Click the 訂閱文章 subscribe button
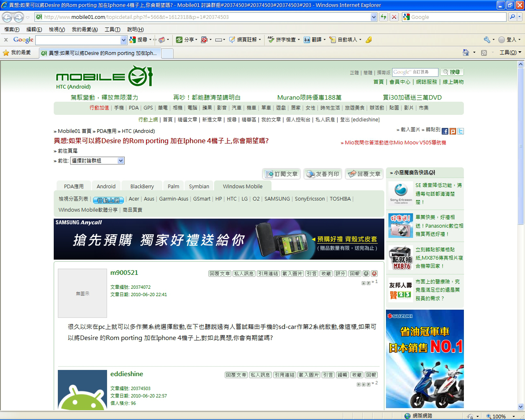Image resolution: width=525 pixels, height=420 pixels. coord(281,174)
